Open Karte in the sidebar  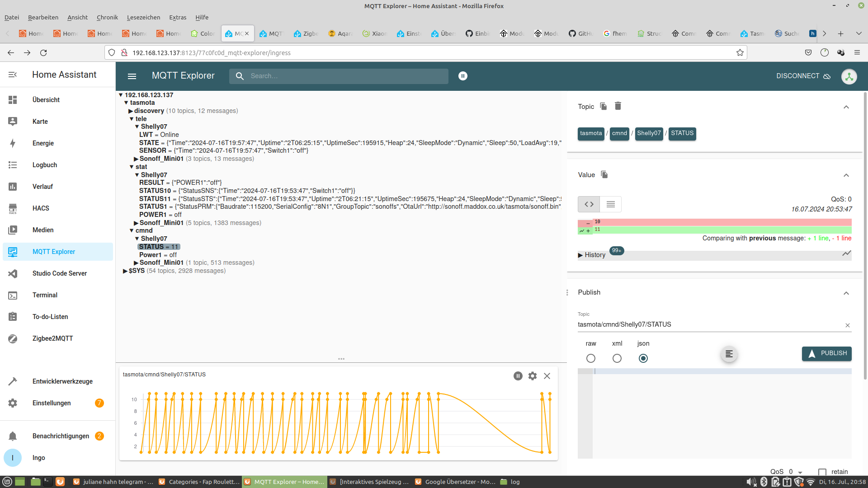tap(57, 122)
